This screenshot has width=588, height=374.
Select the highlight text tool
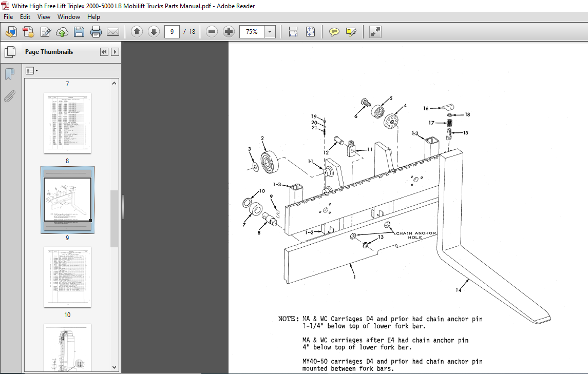pos(351,32)
